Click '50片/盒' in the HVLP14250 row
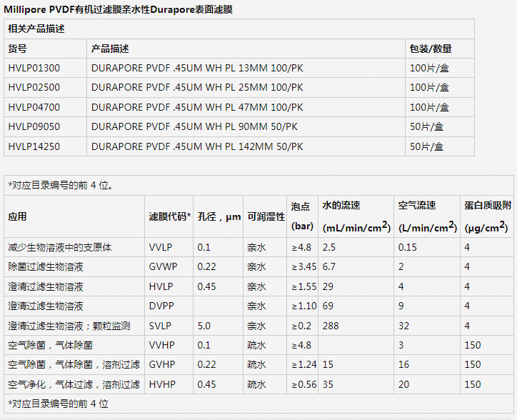 tap(426, 146)
